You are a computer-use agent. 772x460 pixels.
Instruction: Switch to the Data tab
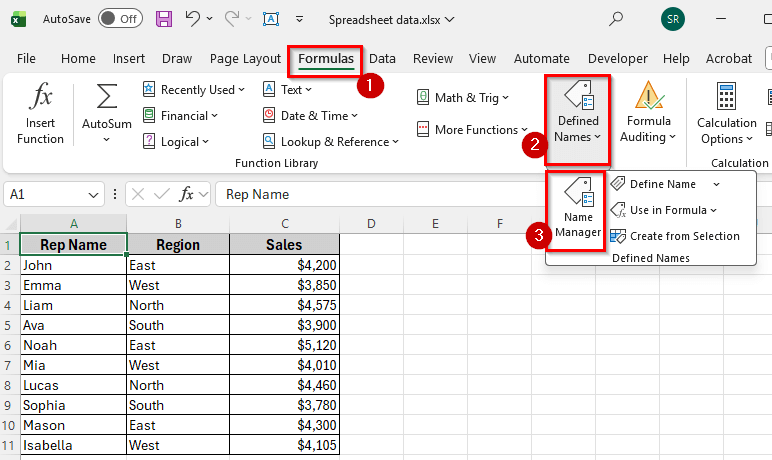(x=383, y=59)
